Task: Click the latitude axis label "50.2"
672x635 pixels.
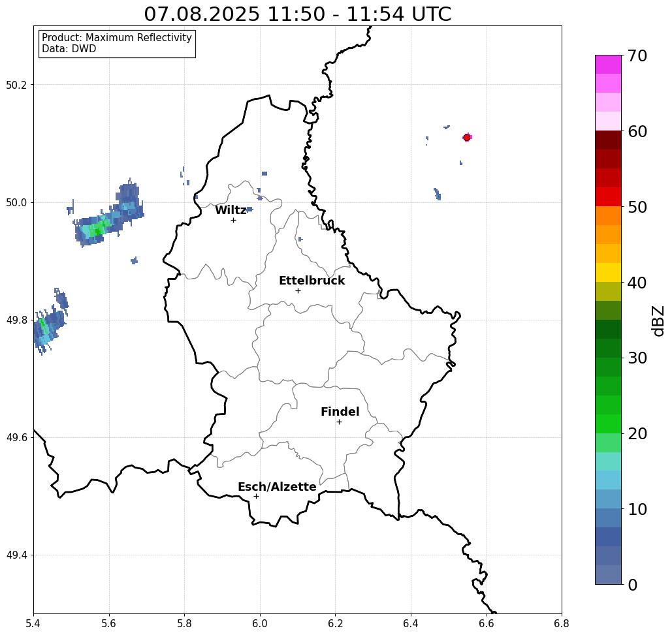Action: (x=16, y=85)
